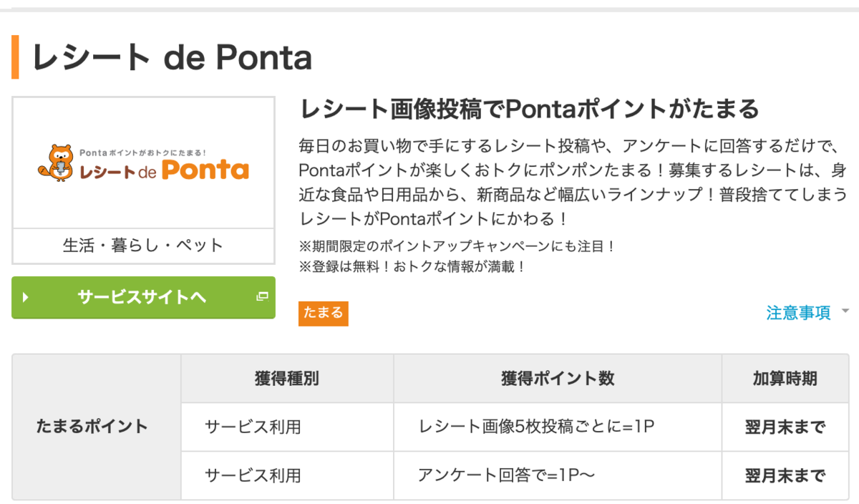
Task: Click the external window icon on green button
Action: click(x=262, y=296)
